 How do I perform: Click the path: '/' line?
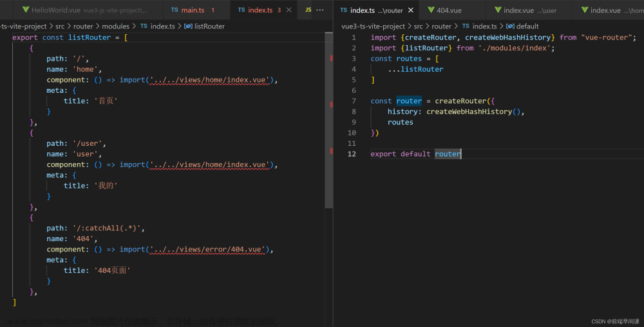pyautogui.click(x=68, y=59)
